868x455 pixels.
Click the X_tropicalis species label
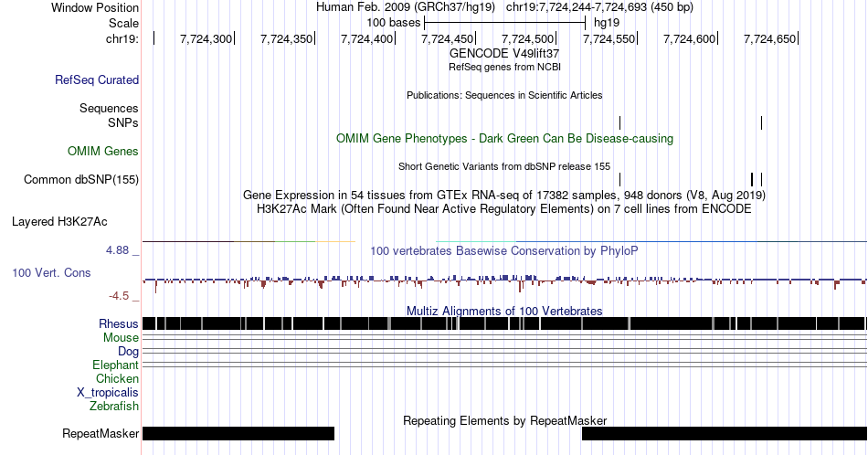click(108, 393)
